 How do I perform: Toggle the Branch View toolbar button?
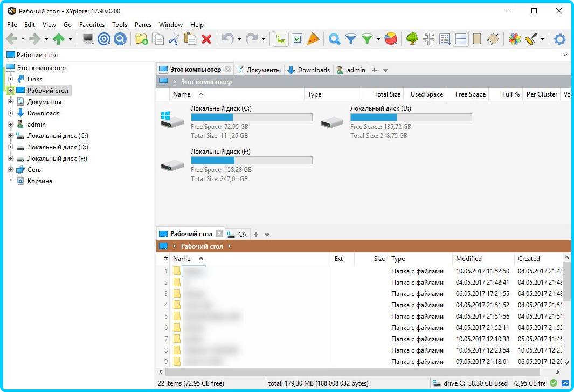[280, 39]
